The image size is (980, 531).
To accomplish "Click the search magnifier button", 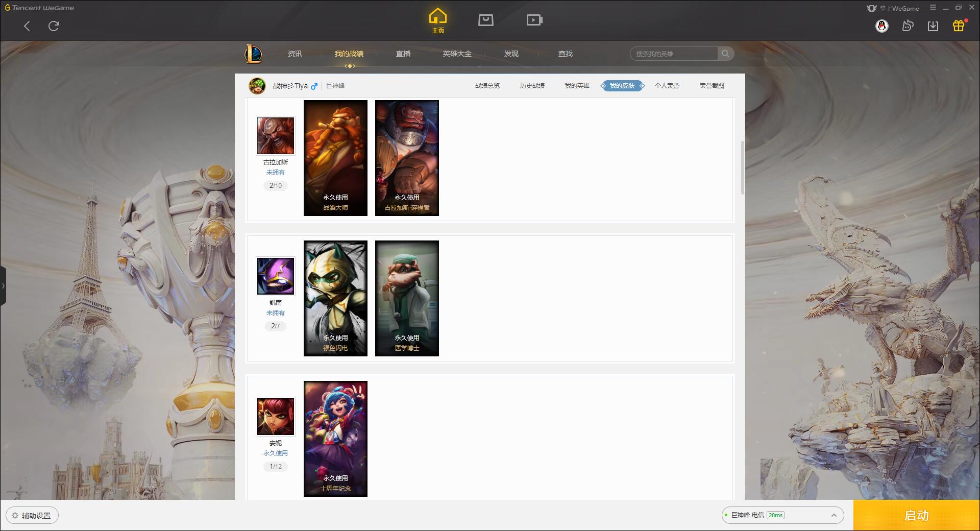I will [725, 54].
